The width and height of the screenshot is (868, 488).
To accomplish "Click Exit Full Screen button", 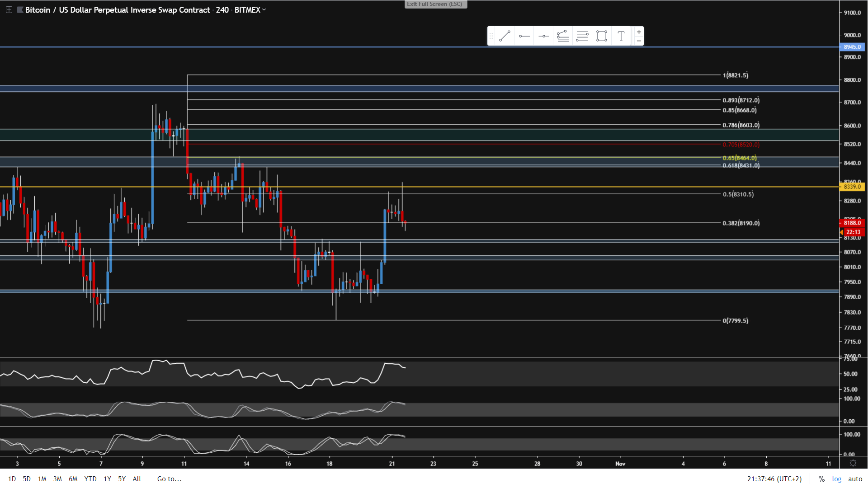I will coord(435,4).
